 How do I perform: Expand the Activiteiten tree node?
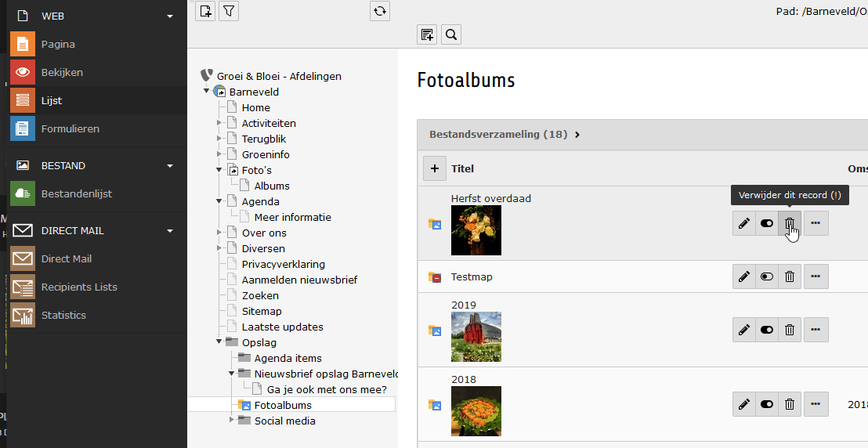(219, 123)
